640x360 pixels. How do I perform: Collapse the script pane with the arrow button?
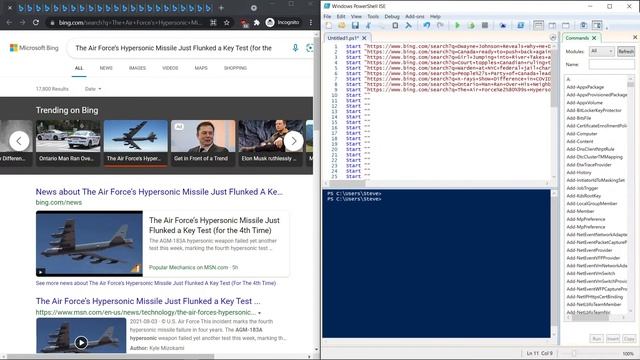553,38
